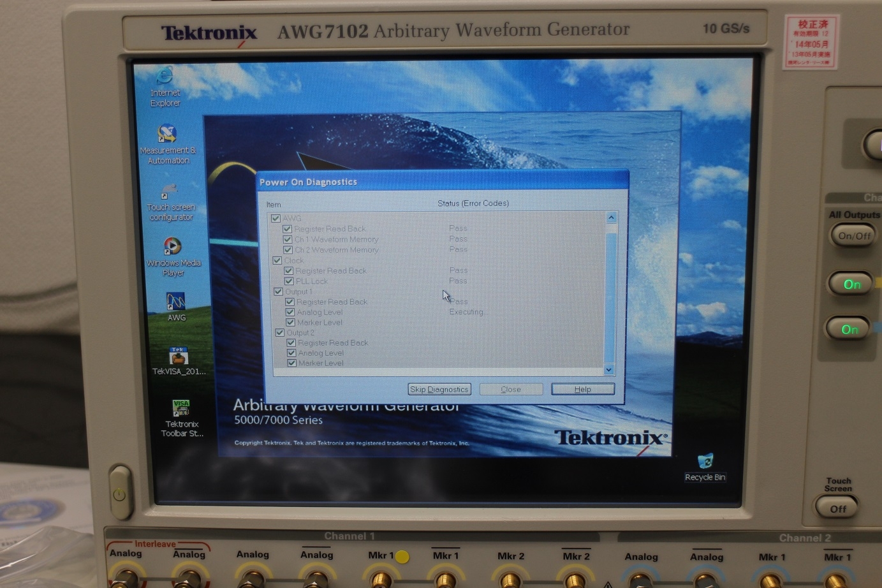The height and width of the screenshot is (588, 882).
Task: Click the Status (Error Codes) column header
Action: [x=473, y=203]
